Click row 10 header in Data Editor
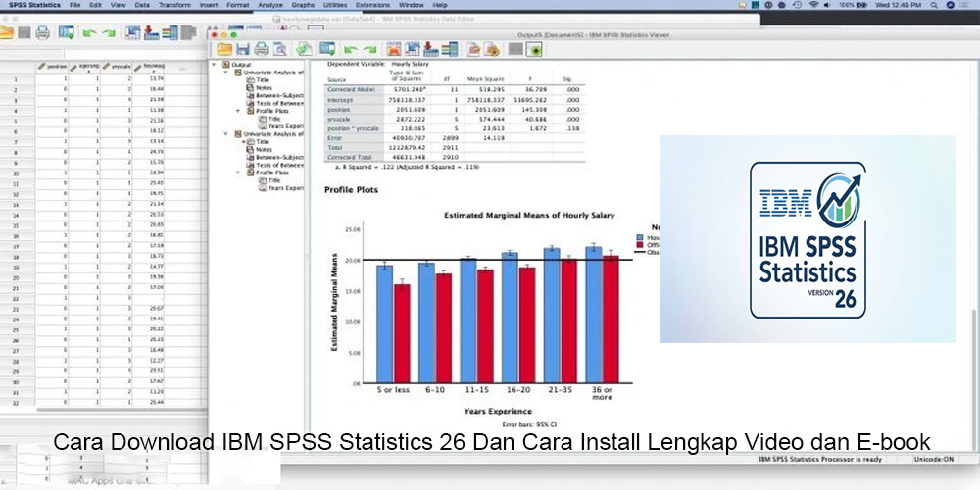The height and width of the screenshot is (490, 980). coord(17,173)
